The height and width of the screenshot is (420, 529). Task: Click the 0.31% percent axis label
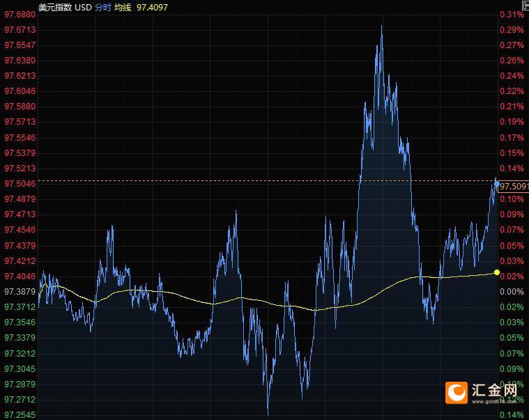pyautogui.click(x=512, y=15)
